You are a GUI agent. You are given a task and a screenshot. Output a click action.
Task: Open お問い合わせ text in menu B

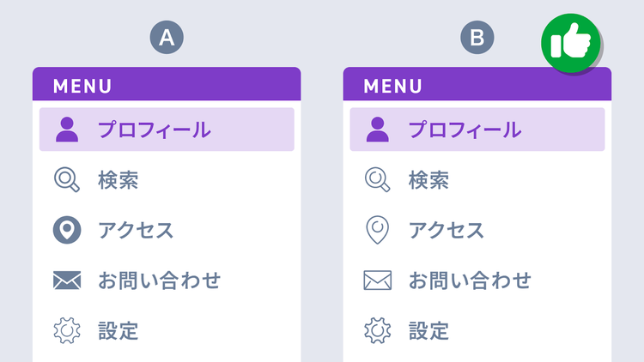(x=470, y=280)
